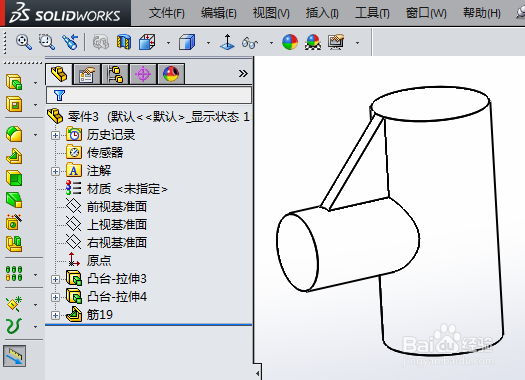Select the 传感器 folder item

(x=95, y=153)
